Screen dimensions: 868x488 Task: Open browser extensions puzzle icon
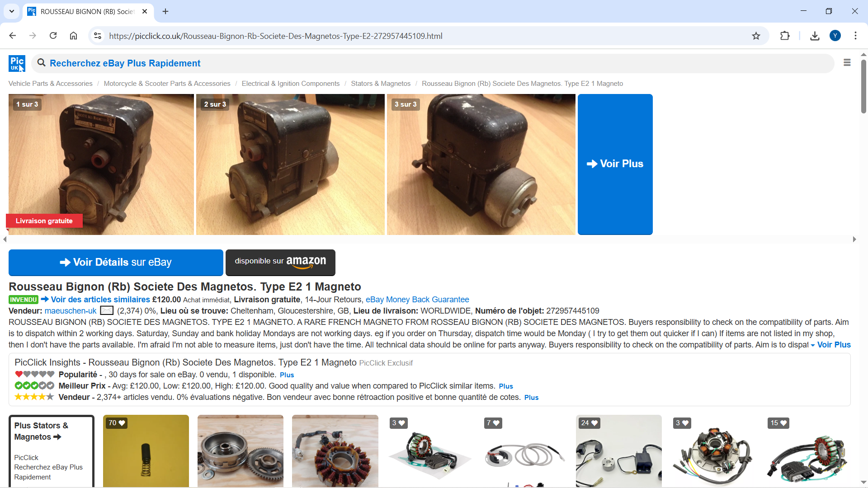(785, 36)
